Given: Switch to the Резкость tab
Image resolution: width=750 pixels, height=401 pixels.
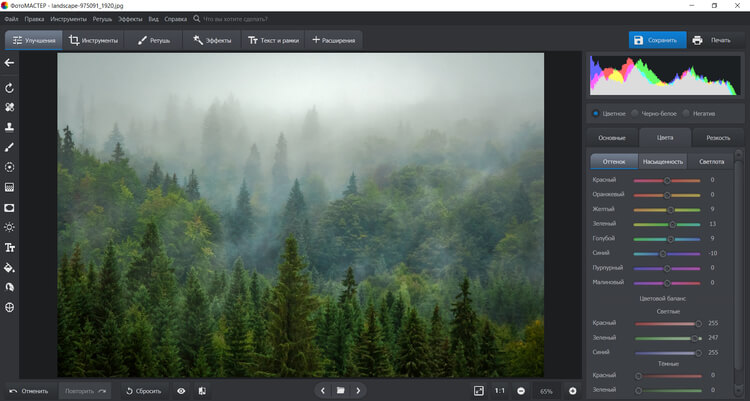Looking at the screenshot, I should click(x=717, y=137).
